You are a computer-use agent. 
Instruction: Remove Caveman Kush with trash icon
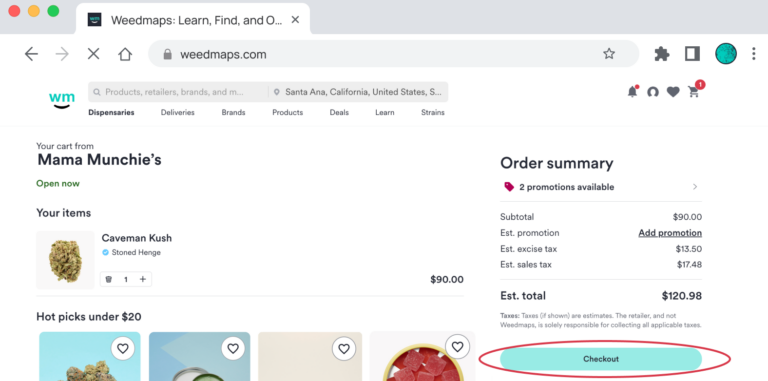[109, 279]
